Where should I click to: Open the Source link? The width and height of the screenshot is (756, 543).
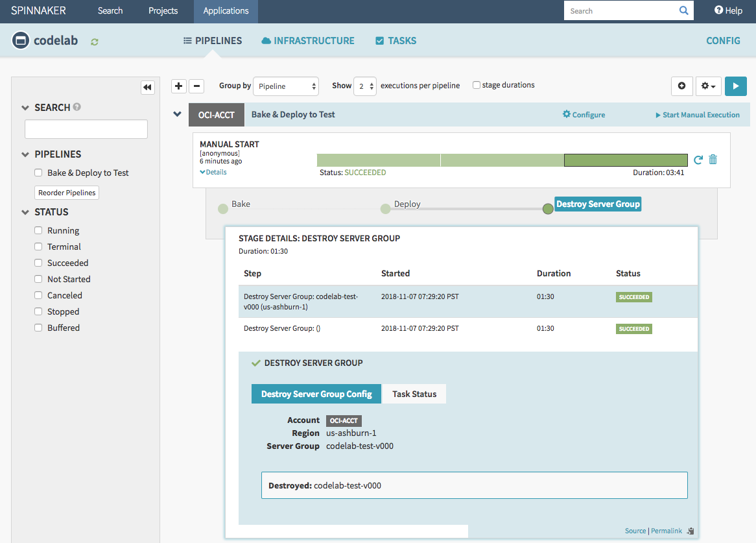coord(635,531)
